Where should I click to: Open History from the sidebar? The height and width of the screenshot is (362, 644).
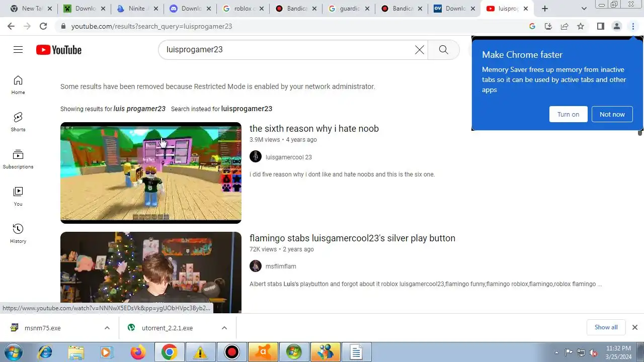18,234
